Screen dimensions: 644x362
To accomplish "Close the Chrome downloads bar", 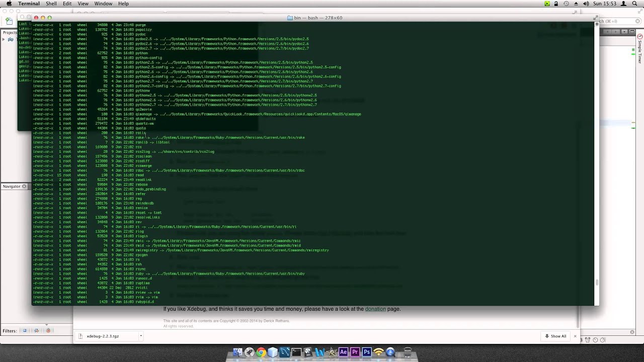I will pos(575,336).
